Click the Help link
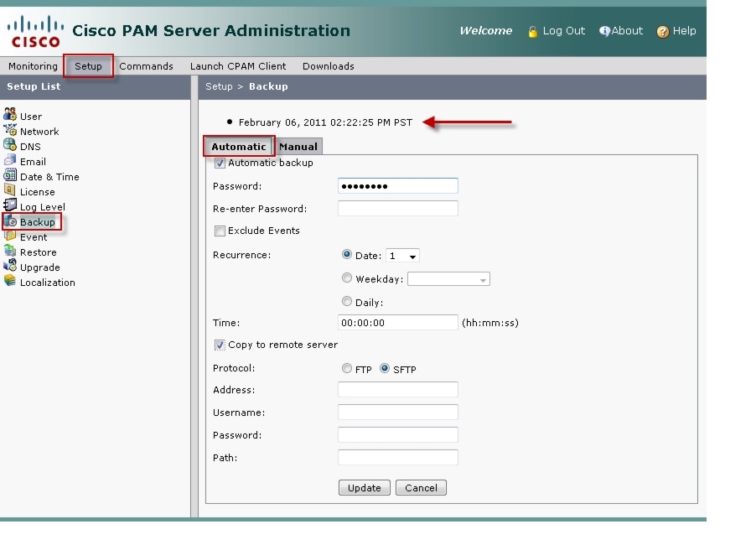The height and width of the screenshot is (545, 756). 684,31
